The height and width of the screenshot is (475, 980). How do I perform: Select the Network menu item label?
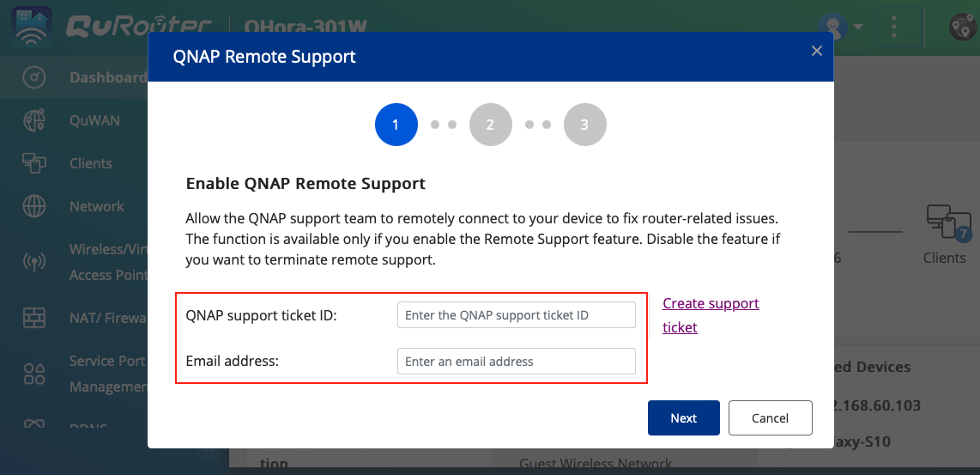click(x=96, y=206)
